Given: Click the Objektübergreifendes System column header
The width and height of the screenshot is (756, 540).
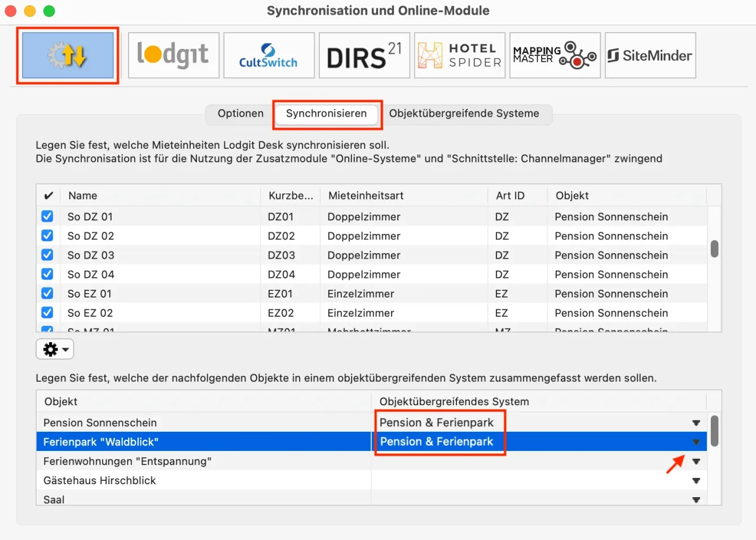Looking at the screenshot, I should click(539, 401).
